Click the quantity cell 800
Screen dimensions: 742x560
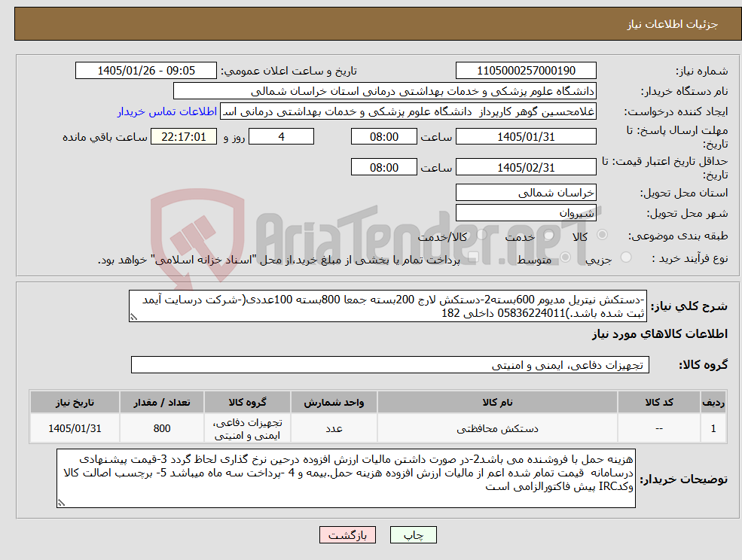coord(162,428)
